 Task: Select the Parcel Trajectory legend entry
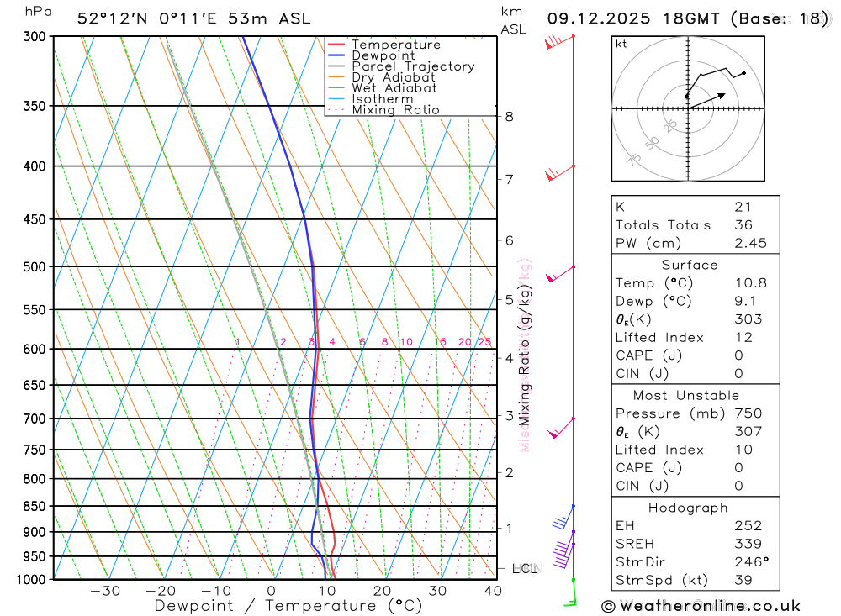pos(412,66)
